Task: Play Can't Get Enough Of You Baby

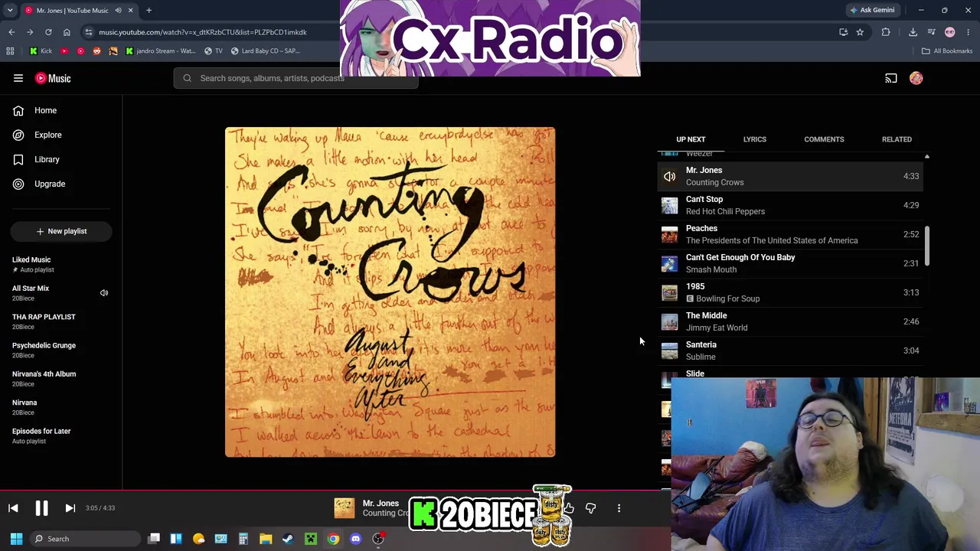Action: coord(789,263)
